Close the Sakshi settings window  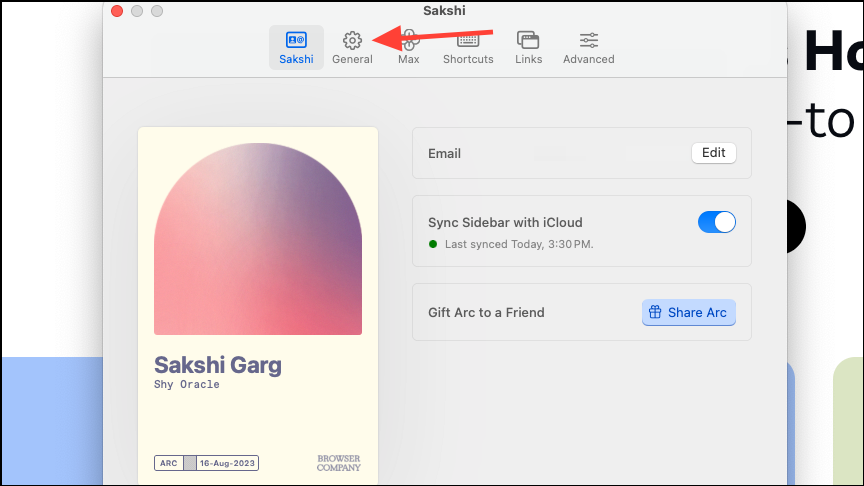pyautogui.click(x=117, y=11)
